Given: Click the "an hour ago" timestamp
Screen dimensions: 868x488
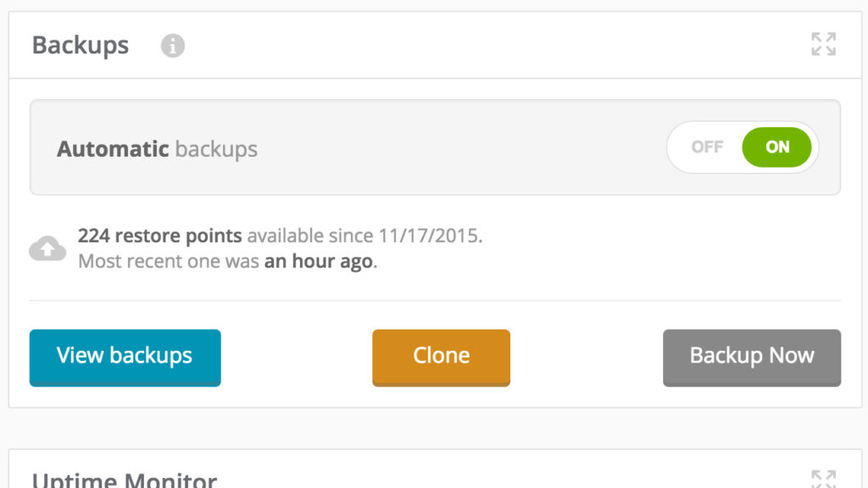Looking at the screenshot, I should click(318, 261).
